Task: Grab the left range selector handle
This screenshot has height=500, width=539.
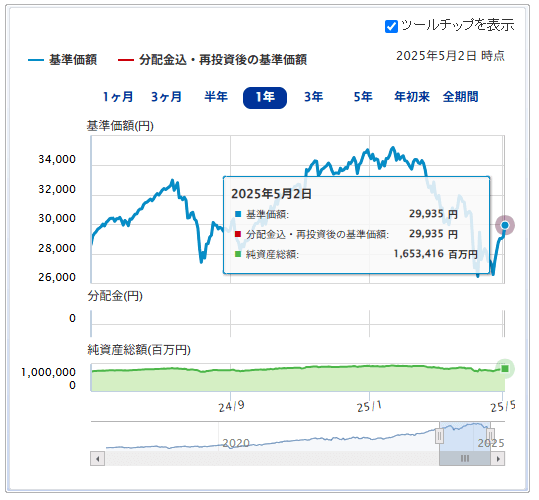Action: point(439,436)
